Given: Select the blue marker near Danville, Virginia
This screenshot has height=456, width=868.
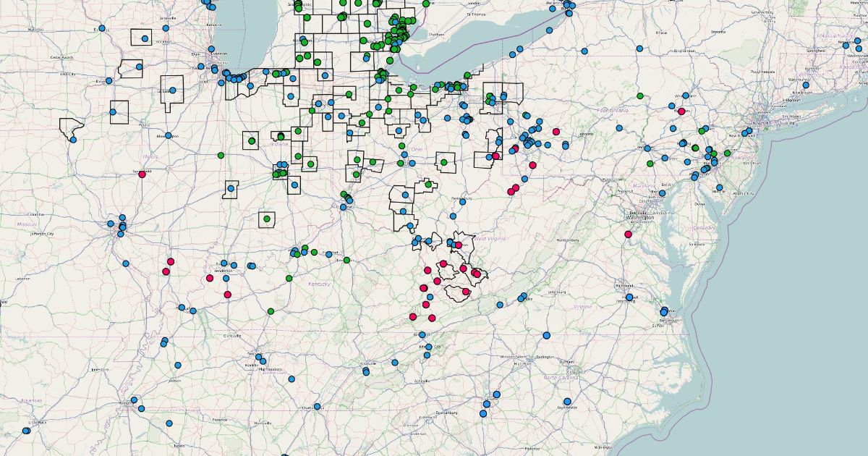Looking at the screenshot, I should [546, 335].
